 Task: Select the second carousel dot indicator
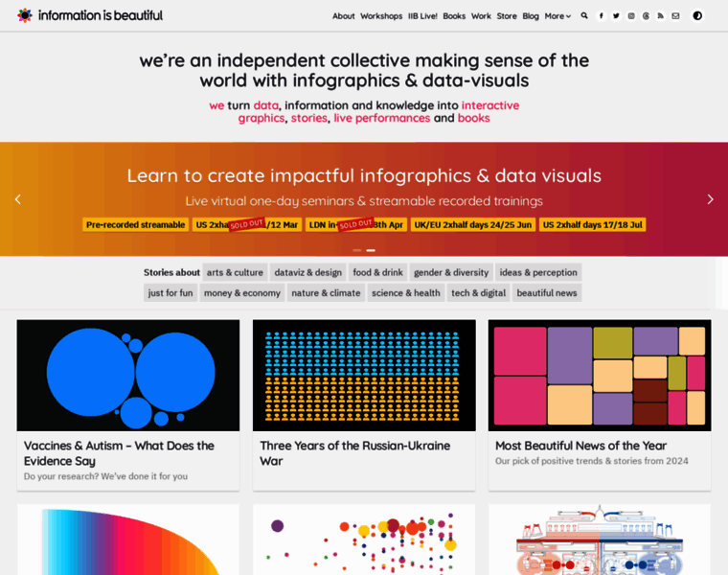[x=371, y=250]
